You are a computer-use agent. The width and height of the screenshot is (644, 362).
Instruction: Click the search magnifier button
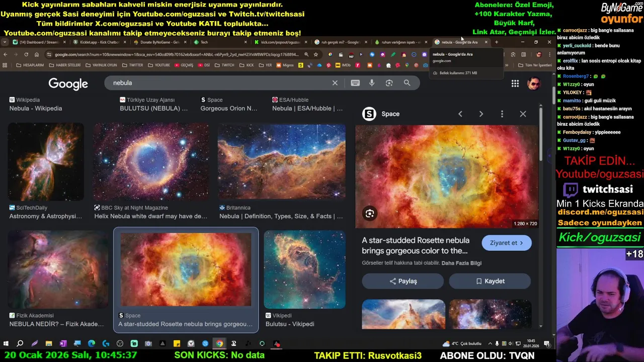point(407,83)
